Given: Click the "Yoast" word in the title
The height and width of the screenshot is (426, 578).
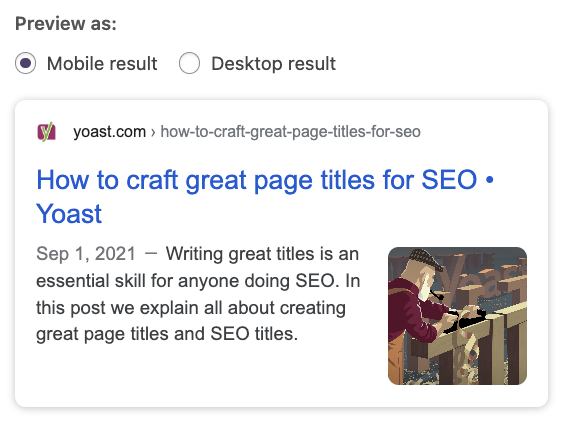Looking at the screenshot, I should click(x=69, y=214).
